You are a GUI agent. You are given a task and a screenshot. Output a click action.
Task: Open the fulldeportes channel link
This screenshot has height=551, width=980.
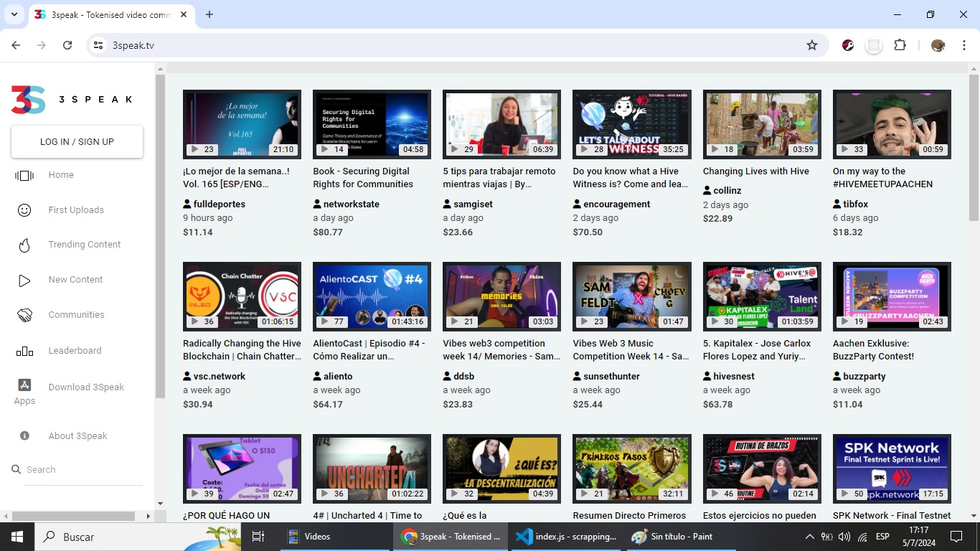point(219,204)
